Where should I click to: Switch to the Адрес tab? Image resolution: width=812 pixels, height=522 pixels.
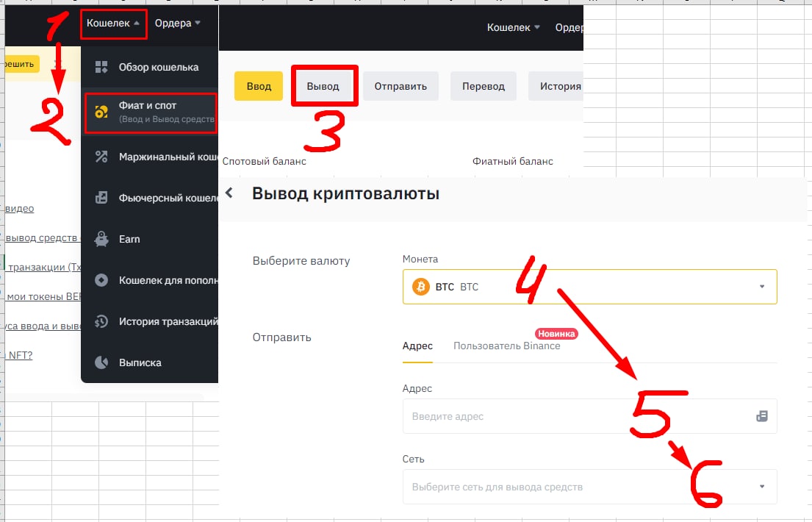point(417,346)
